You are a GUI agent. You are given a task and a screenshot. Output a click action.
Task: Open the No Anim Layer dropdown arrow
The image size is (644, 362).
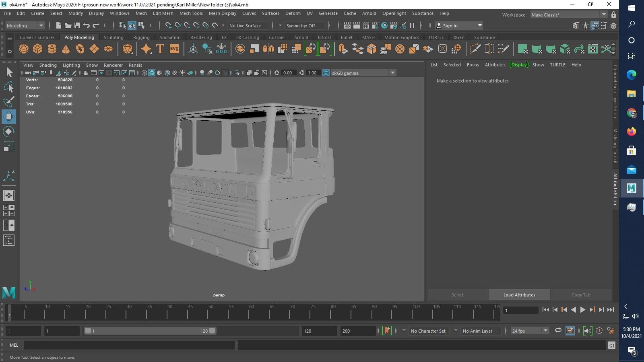[456, 331]
